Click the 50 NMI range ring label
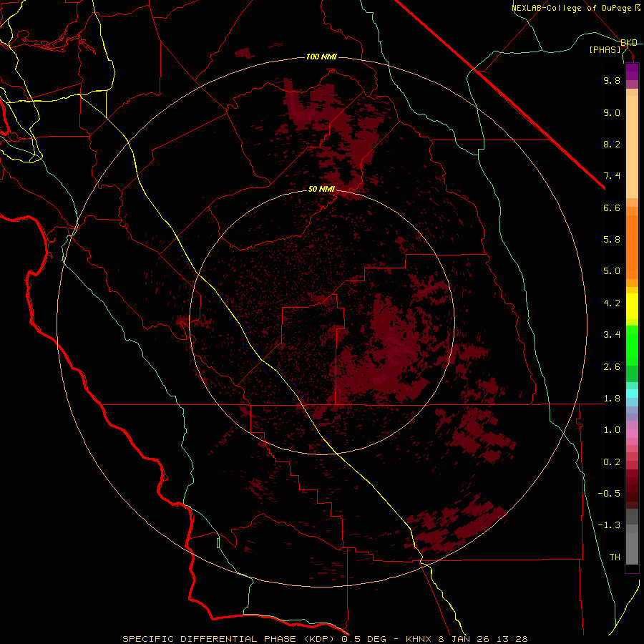The width and height of the screenshot is (644, 644). (x=321, y=189)
